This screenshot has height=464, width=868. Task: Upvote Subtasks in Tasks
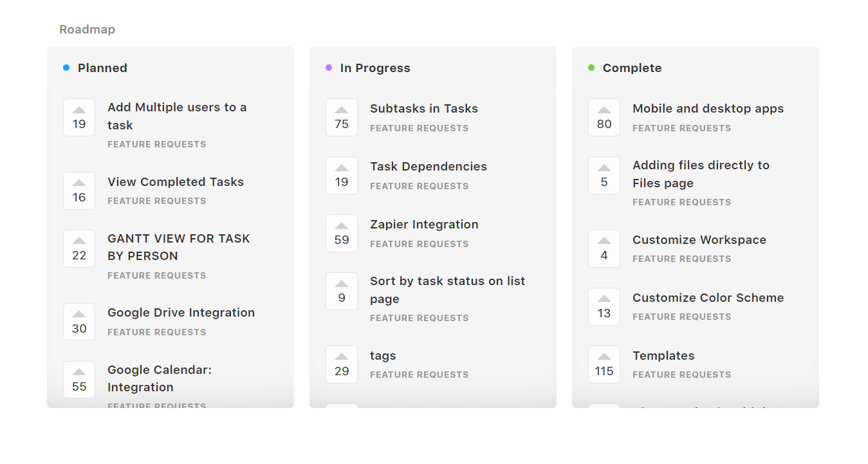coord(342,117)
